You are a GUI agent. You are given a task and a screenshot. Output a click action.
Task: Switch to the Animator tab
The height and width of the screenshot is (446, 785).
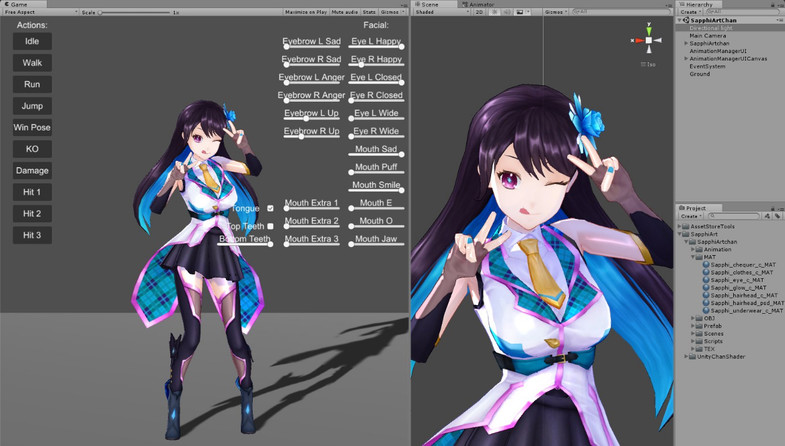(478, 5)
